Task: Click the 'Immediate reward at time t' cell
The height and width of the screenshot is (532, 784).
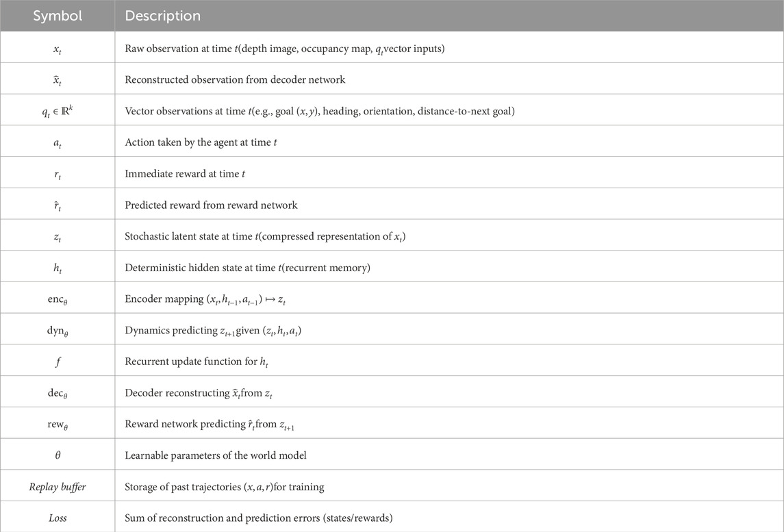Action: (x=184, y=174)
